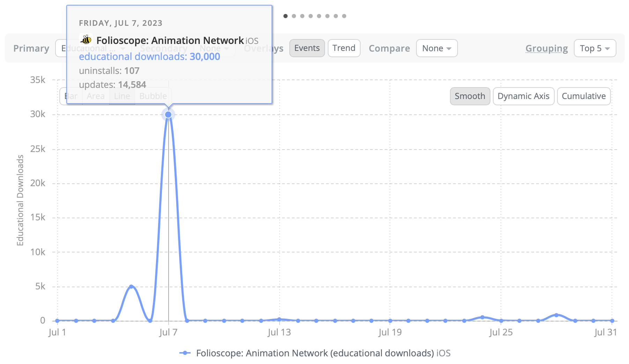Screen dimensions: 629x364
Task: Switch to the Bubble chart type
Action: point(153,96)
